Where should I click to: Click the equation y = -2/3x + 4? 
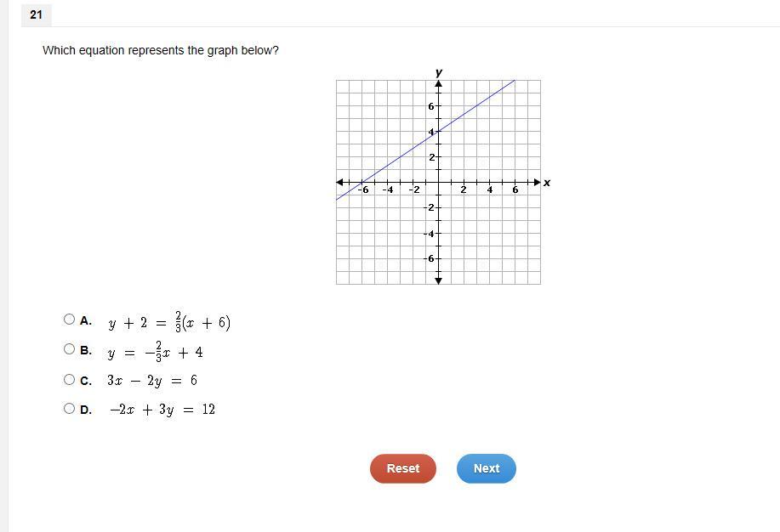coord(155,352)
